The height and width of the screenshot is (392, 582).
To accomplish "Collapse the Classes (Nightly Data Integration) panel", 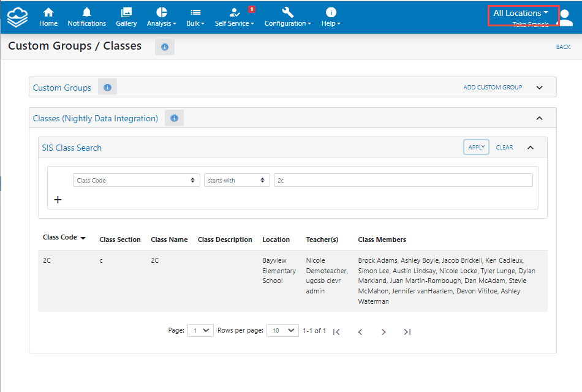I will (x=539, y=118).
